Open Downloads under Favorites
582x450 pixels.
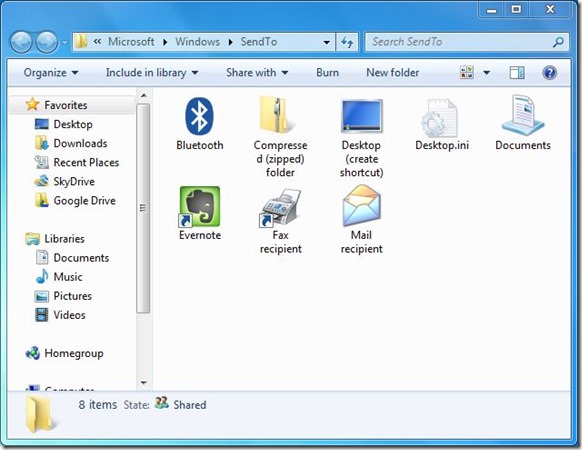(x=80, y=143)
